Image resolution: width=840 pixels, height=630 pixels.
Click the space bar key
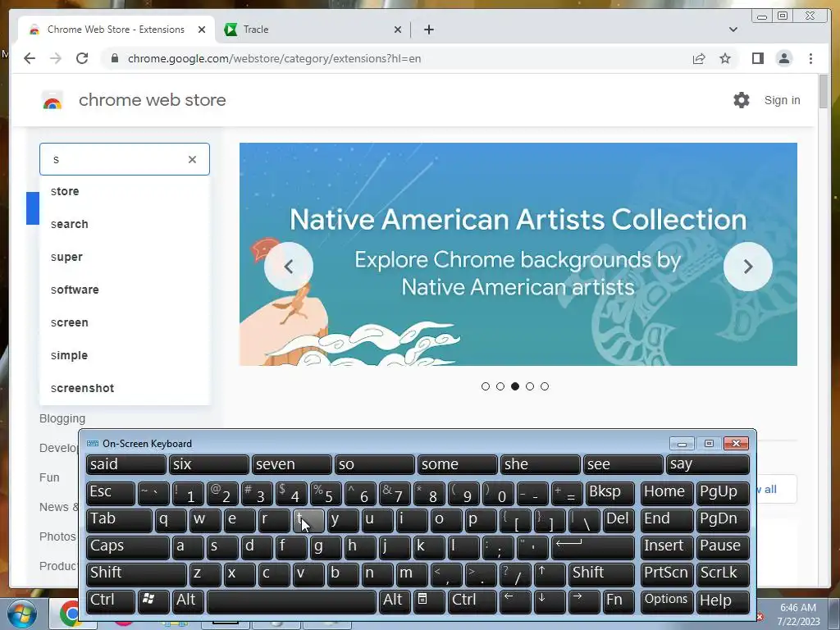click(x=291, y=600)
